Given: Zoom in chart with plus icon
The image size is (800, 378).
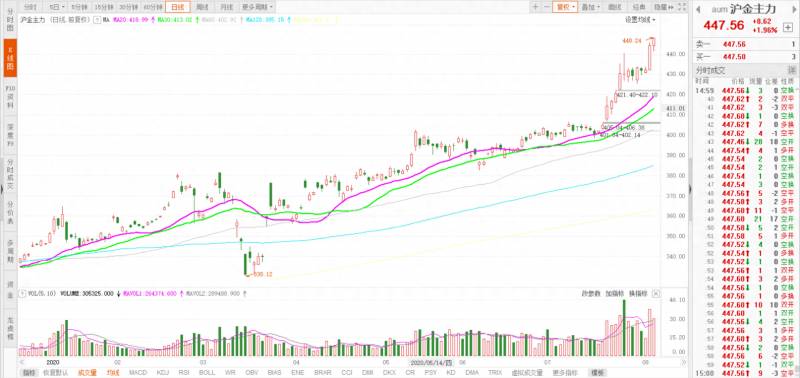Looking at the screenshot, I should point(535,7).
